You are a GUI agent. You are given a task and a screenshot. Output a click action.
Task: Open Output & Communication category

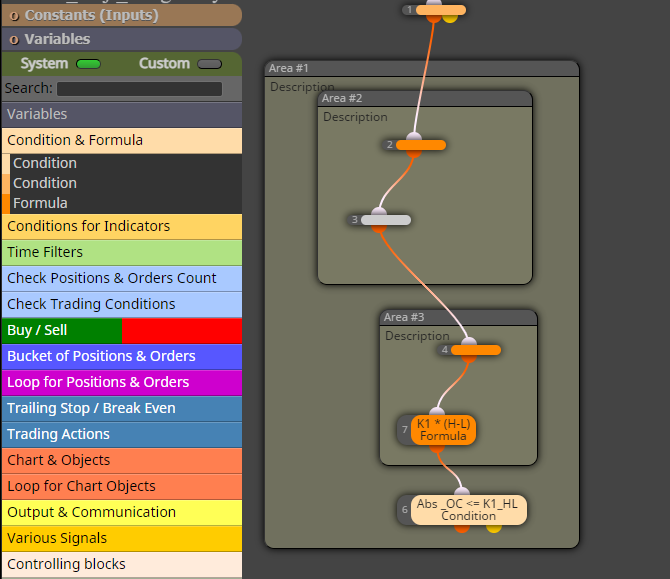coord(122,513)
